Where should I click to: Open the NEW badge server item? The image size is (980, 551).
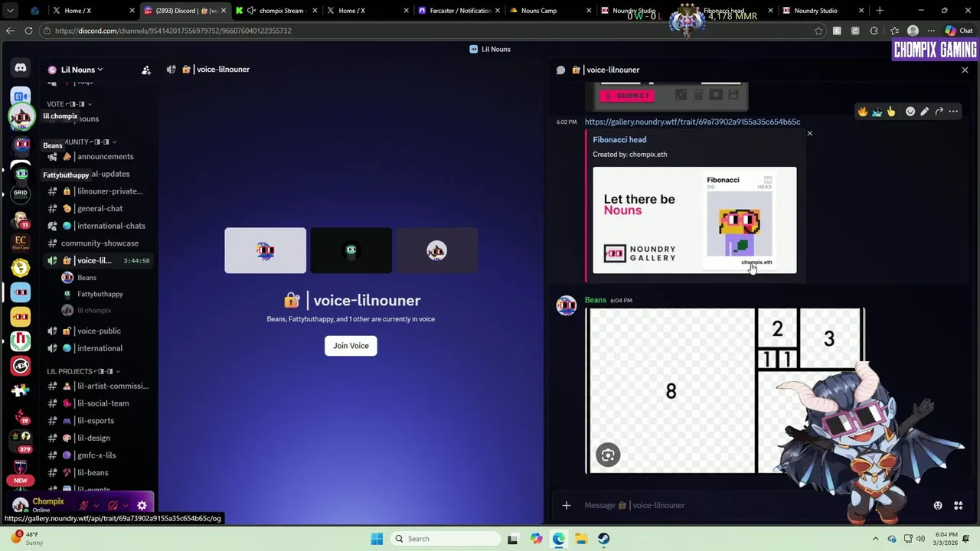[x=21, y=481]
